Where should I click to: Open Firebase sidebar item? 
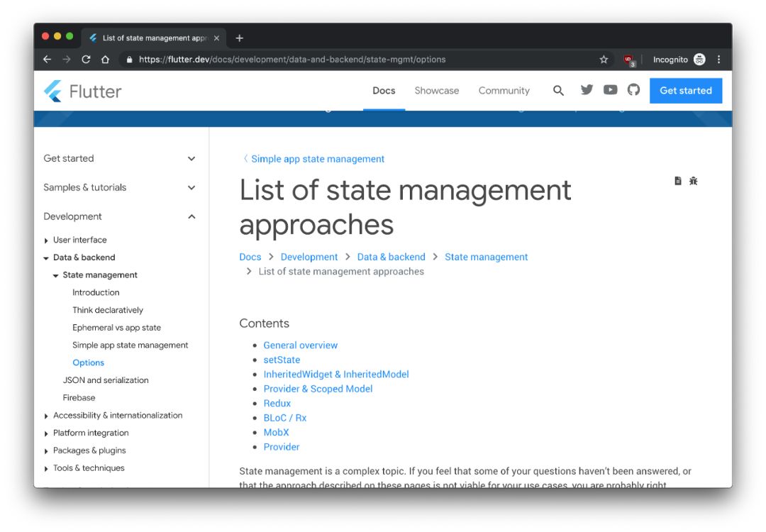click(79, 398)
